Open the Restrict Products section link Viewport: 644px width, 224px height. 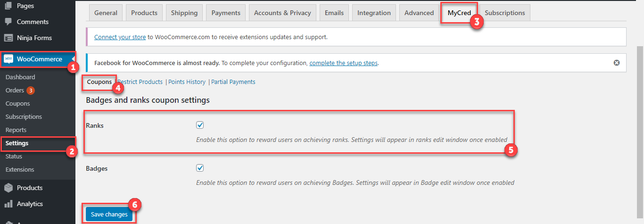point(140,82)
